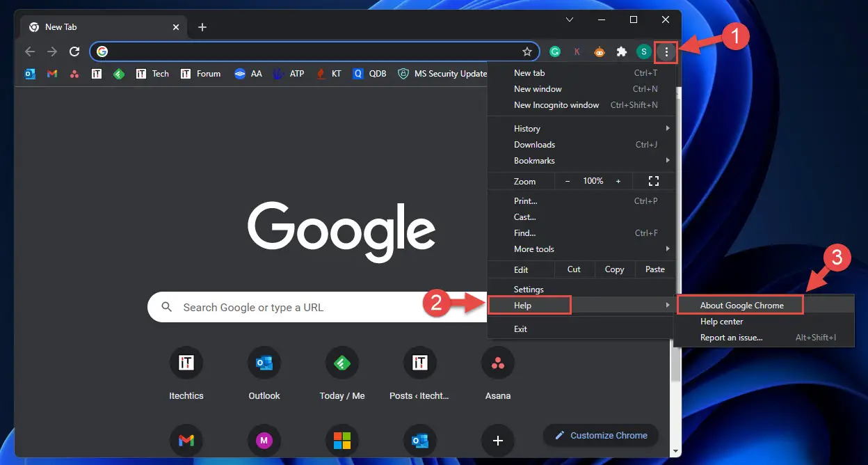This screenshot has width=868, height=465.
Task: Go forward with the forward arrow
Action: coord(52,52)
